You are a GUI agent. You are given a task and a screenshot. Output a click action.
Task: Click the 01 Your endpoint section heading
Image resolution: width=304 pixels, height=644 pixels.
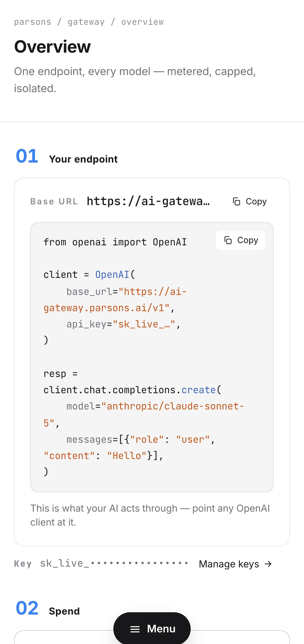(x=67, y=157)
